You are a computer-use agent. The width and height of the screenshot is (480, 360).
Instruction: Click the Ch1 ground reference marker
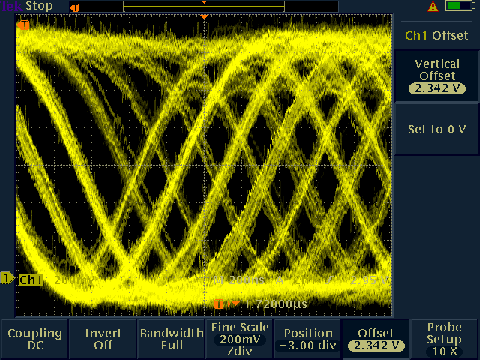point(6,278)
